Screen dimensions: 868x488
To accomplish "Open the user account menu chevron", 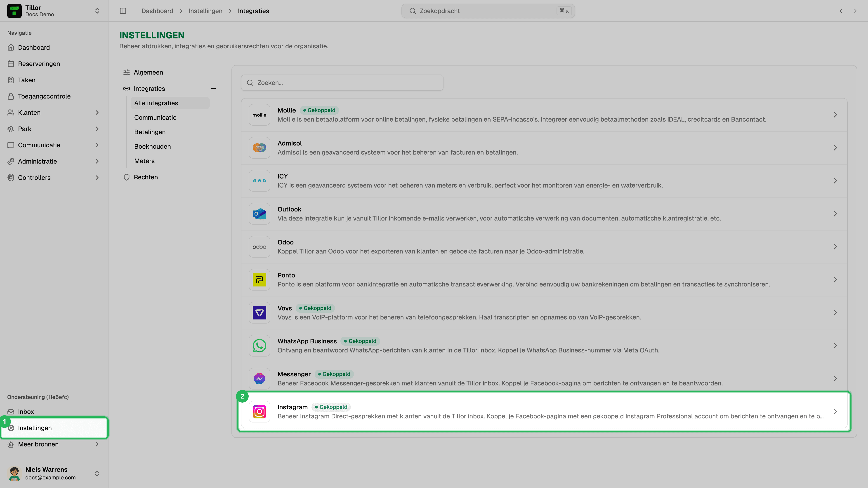I will (97, 474).
